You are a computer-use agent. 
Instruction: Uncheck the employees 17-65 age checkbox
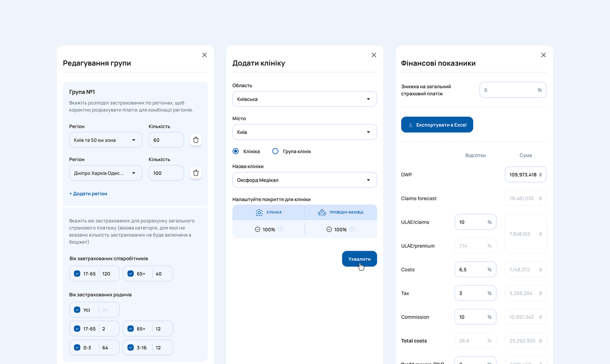coord(77,274)
